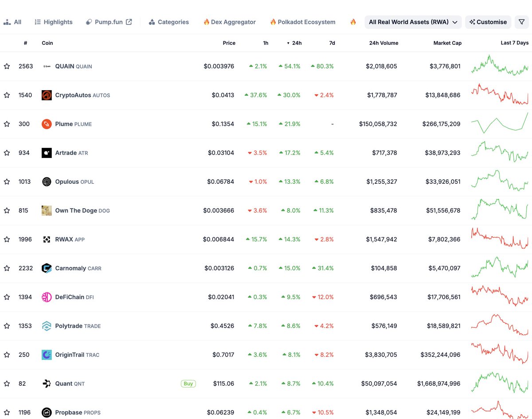Click the QUAIN coin logo
This screenshot has width=532, height=419.
(x=47, y=66)
